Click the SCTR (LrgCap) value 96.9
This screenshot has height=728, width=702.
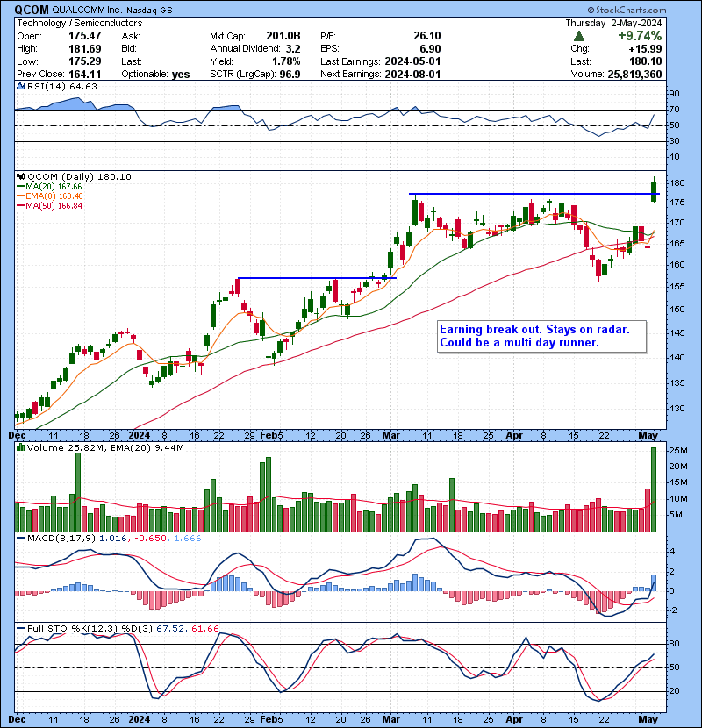coord(290,74)
